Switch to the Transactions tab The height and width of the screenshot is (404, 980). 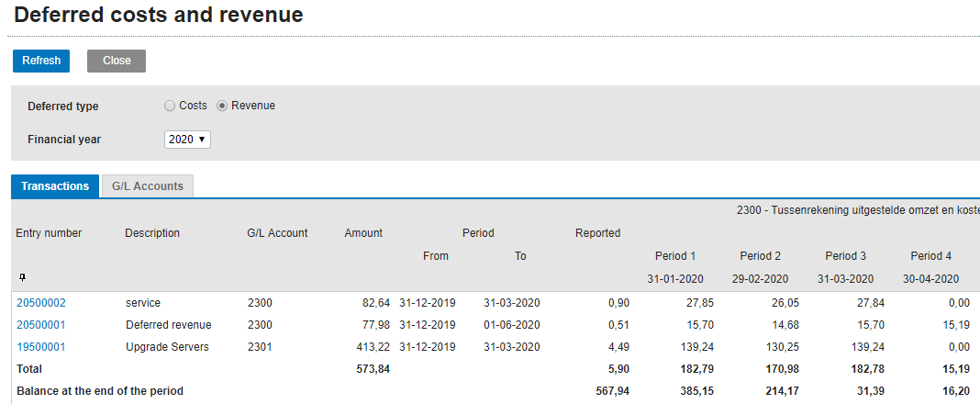[55, 186]
